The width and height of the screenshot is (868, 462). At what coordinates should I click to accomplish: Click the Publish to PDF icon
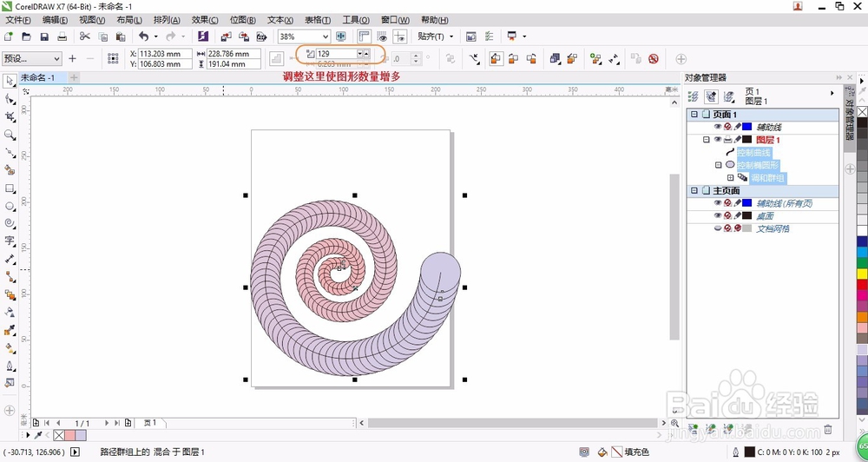tap(261, 36)
